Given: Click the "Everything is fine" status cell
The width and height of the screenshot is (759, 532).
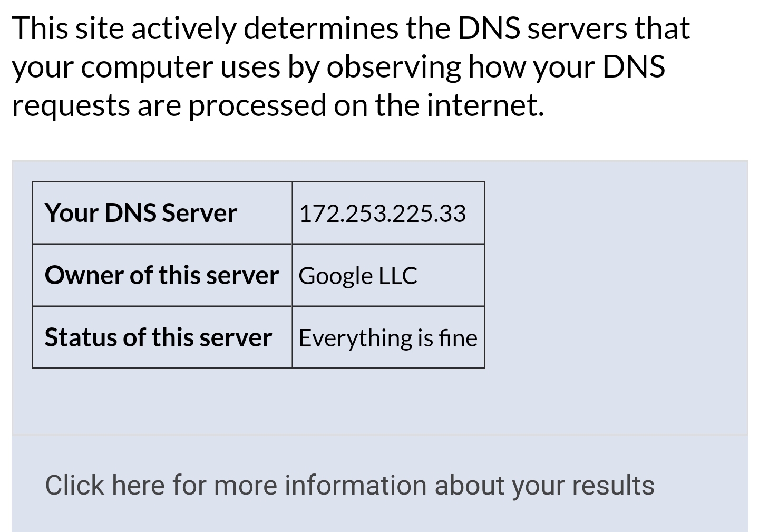Looking at the screenshot, I should (388, 337).
